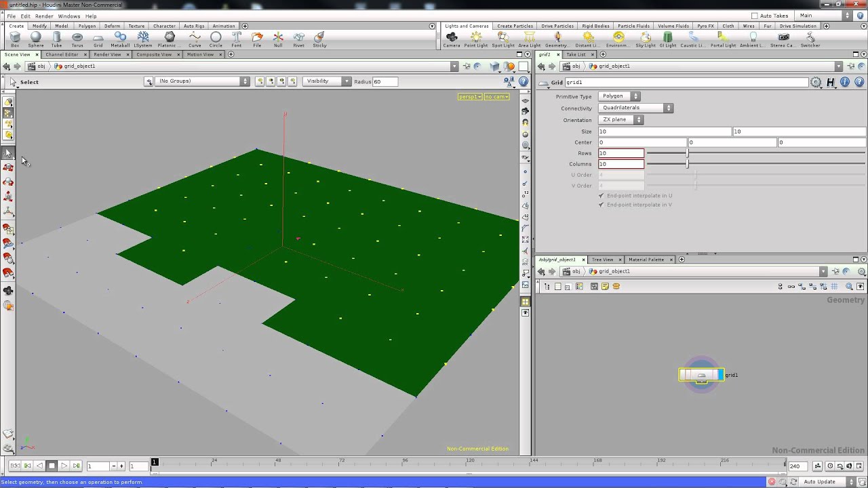Screen dimensions: 868x488
Task: Switch to Rigid Bodies shelf tab
Action: point(595,26)
